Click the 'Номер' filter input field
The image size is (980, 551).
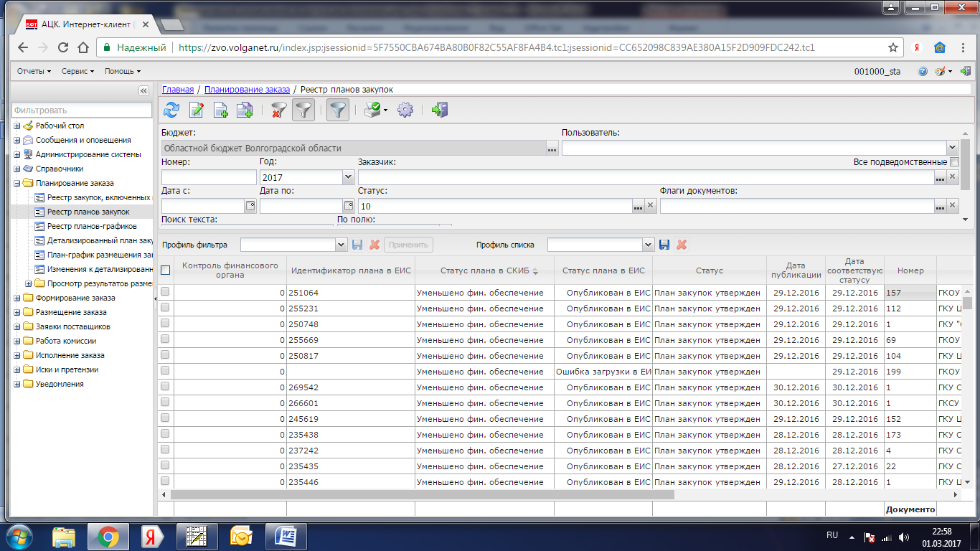(209, 177)
